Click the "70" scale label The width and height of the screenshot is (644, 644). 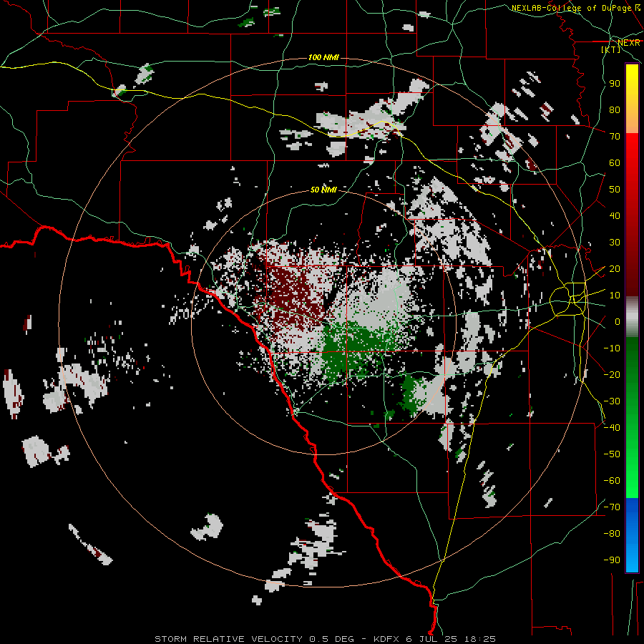tap(615, 137)
